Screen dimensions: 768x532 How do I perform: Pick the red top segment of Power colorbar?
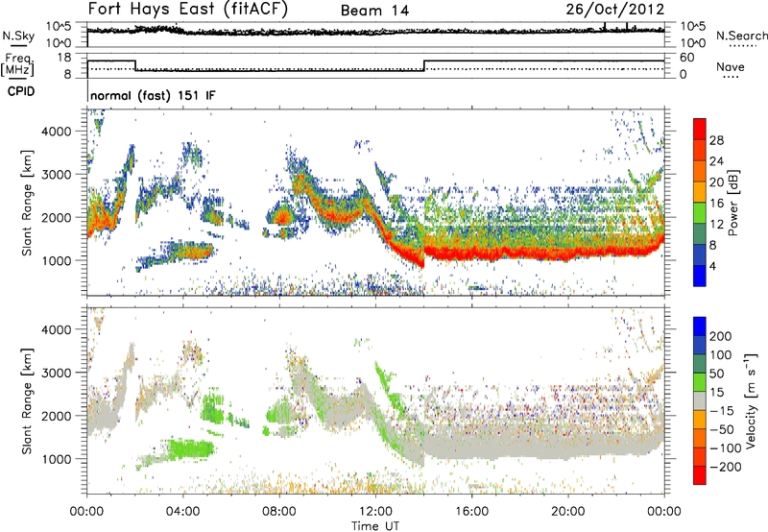700,129
